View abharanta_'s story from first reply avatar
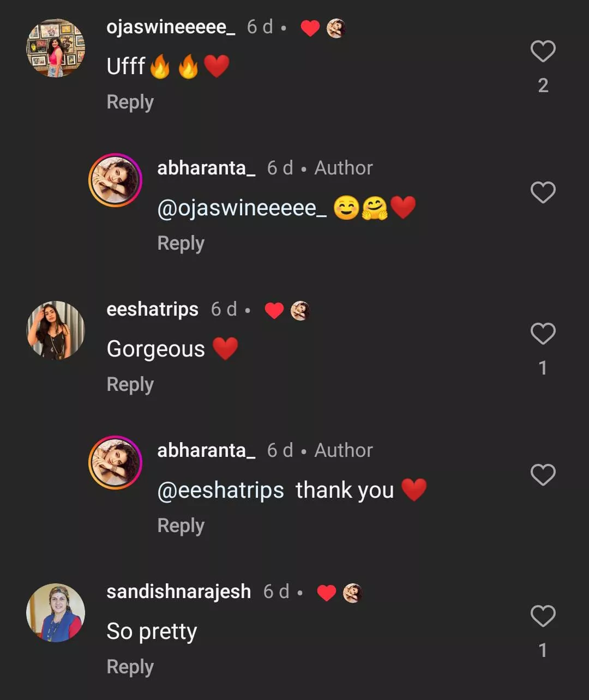 point(115,180)
